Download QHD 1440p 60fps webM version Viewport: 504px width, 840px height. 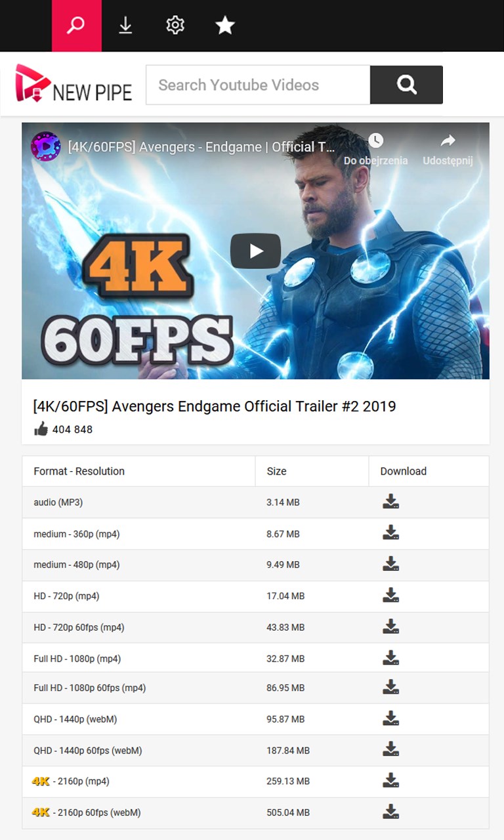click(x=391, y=749)
